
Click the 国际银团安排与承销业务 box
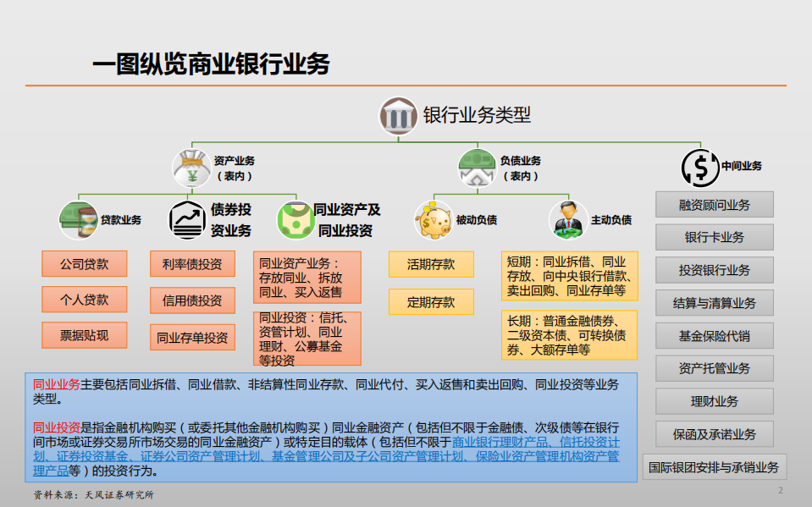click(x=715, y=466)
